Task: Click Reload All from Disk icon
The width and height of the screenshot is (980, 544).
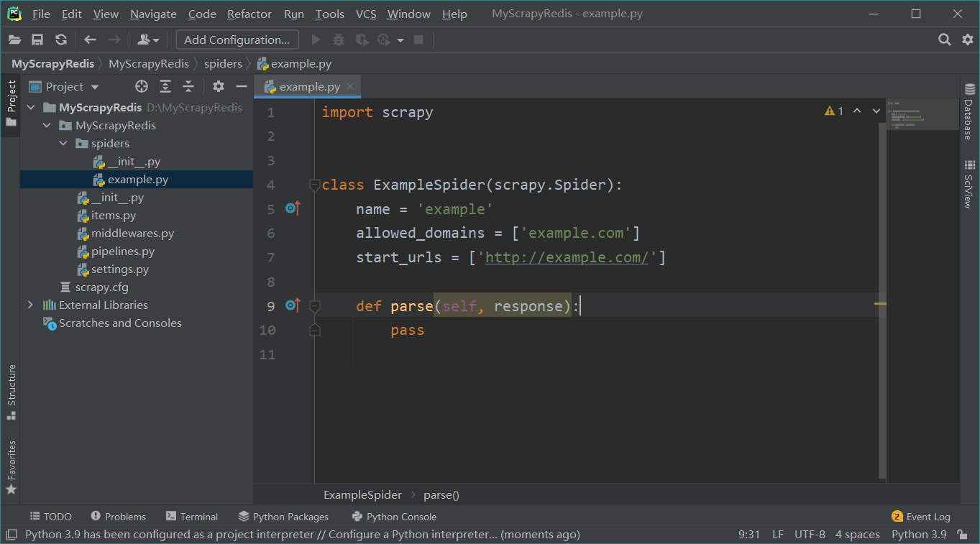Action: [x=61, y=40]
